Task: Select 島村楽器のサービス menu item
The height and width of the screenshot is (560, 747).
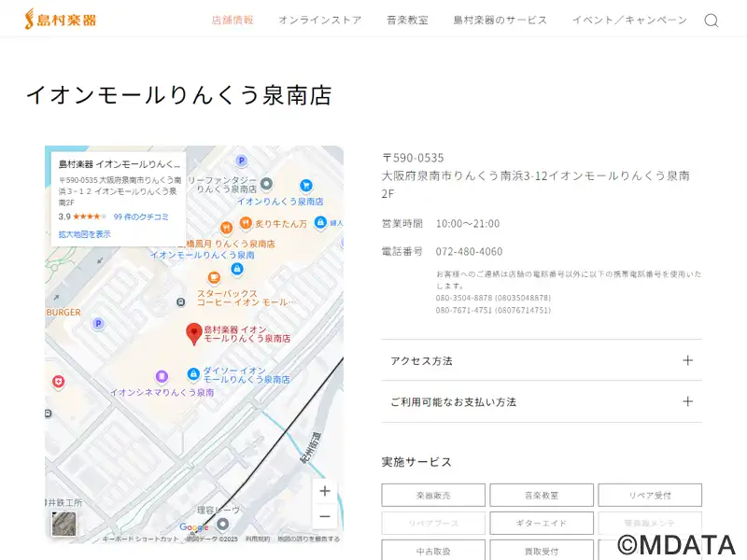Action: (x=500, y=20)
